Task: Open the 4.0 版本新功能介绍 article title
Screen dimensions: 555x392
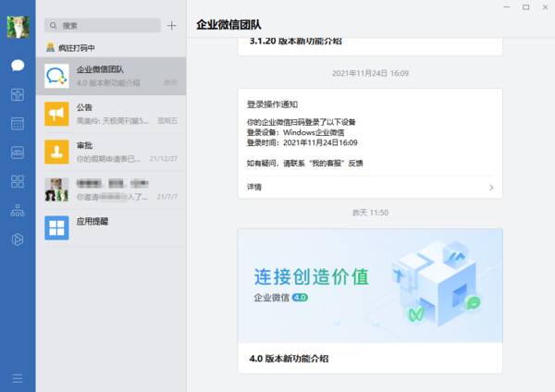Action: tap(289, 358)
